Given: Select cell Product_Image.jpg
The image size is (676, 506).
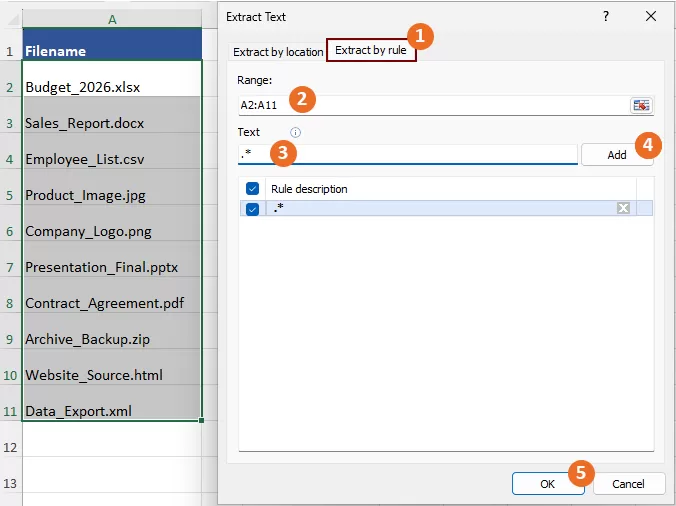Looking at the screenshot, I should [x=112, y=187].
